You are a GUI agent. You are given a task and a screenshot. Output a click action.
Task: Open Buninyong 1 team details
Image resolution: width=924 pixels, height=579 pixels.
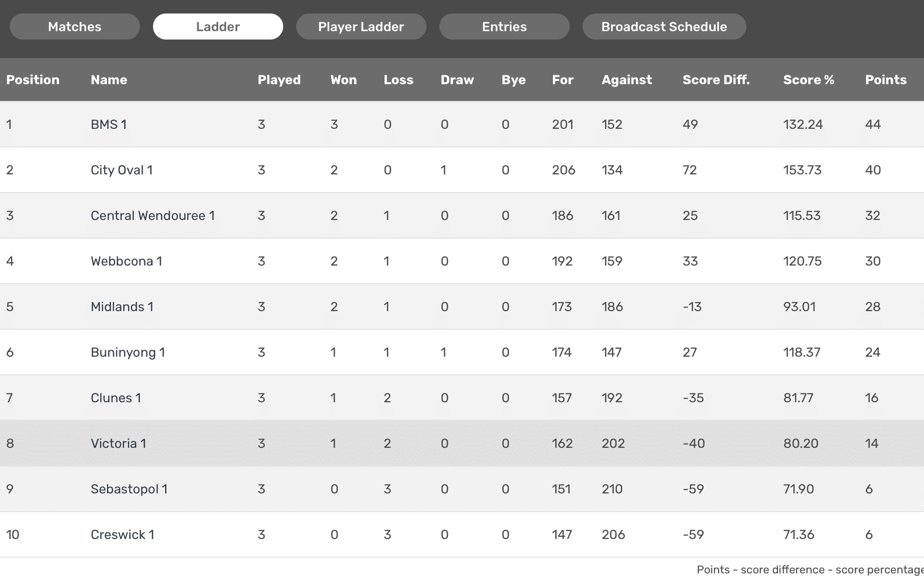point(127,352)
